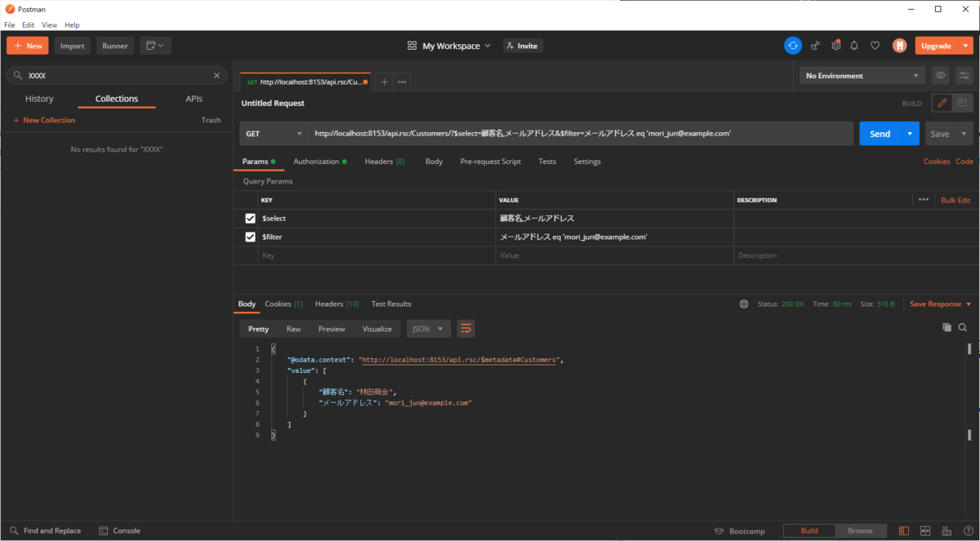Image resolution: width=980 pixels, height=541 pixels.
Task: Copy response using the copy icon
Action: [947, 328]
